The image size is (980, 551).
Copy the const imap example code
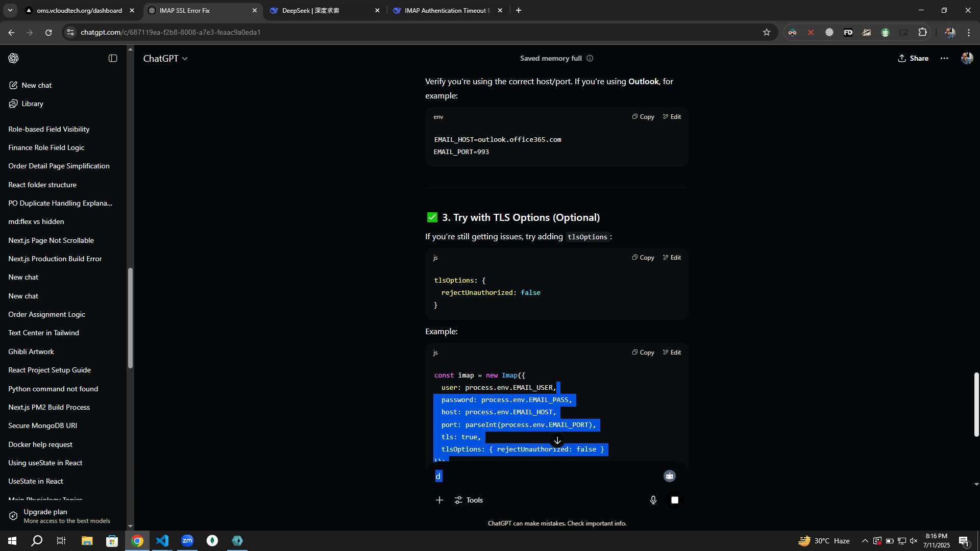643,353
